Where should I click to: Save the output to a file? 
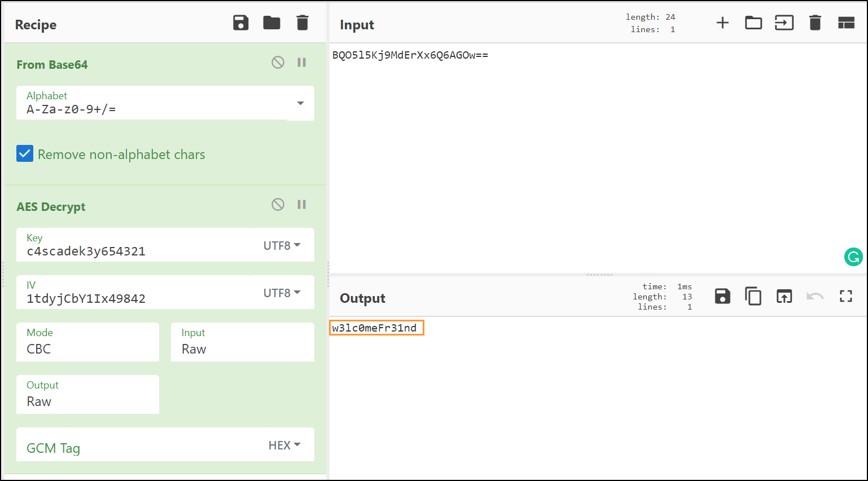[x=722, y=296]
